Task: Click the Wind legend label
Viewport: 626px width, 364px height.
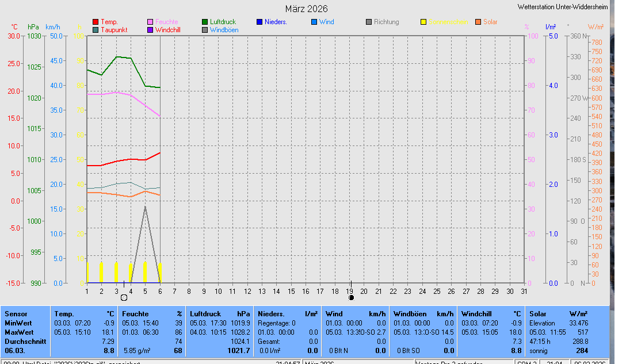Action: [x=326, y=22]
